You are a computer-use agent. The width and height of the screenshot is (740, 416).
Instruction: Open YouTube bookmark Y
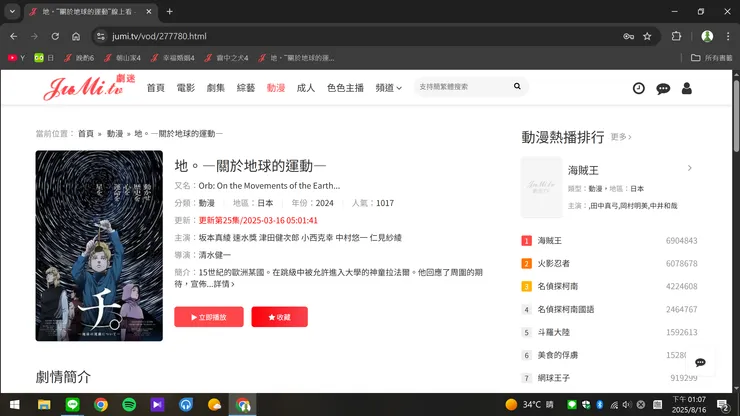[x=16, y=58]
